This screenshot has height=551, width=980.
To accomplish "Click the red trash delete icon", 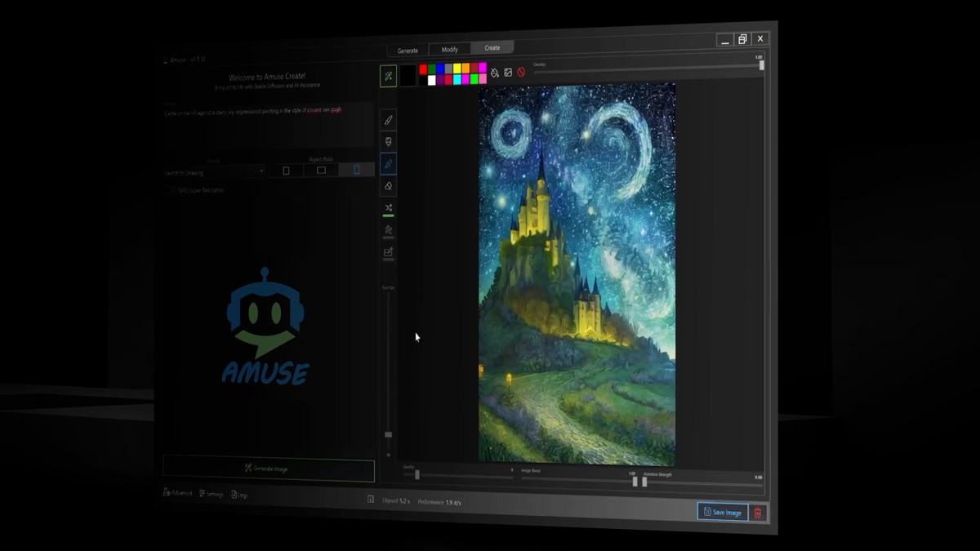I will tap(758, 513).
